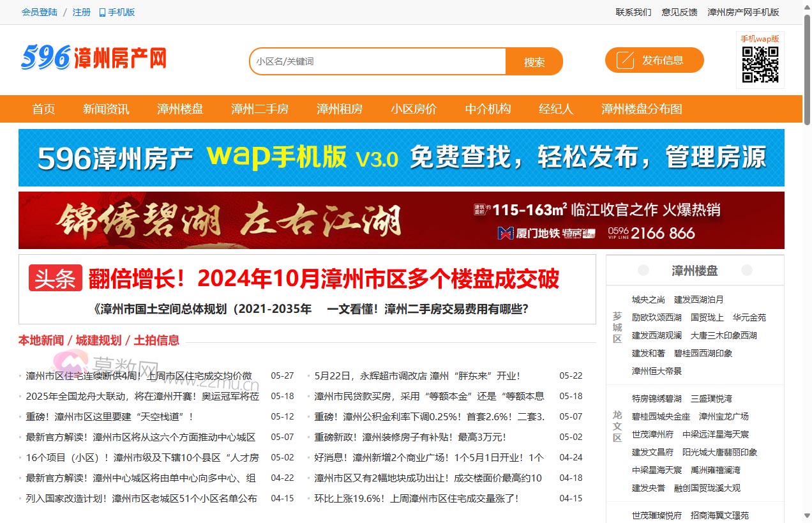Click inside the 小区名/关键词 search field
Viewport: 812px width, 523px height.
377,61
